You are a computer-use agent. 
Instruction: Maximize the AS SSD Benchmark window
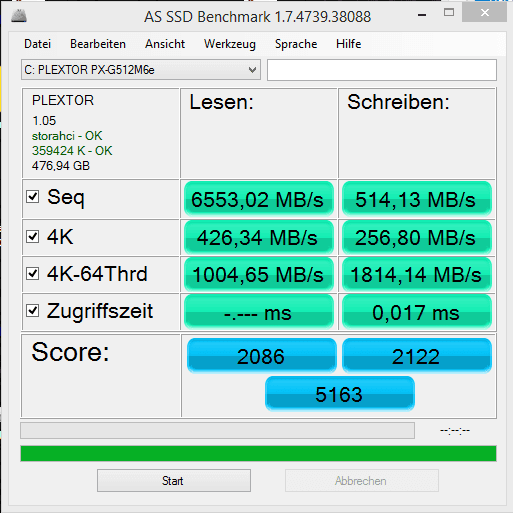pyautogui.click(x=449, y=13)
